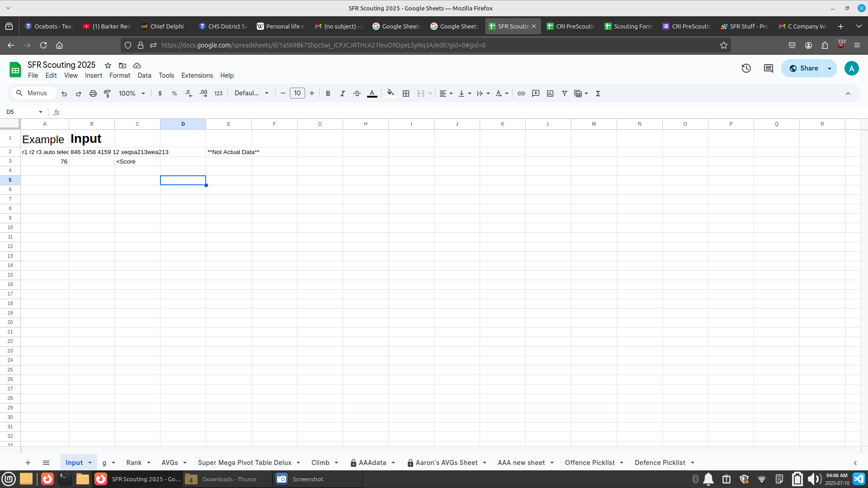868x488 pixels.
Task: Toggle bold formatting
Action: pos(328,94)
